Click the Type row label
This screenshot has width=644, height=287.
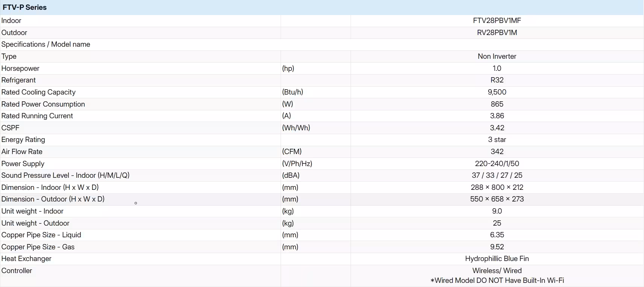tap(9, 56)
